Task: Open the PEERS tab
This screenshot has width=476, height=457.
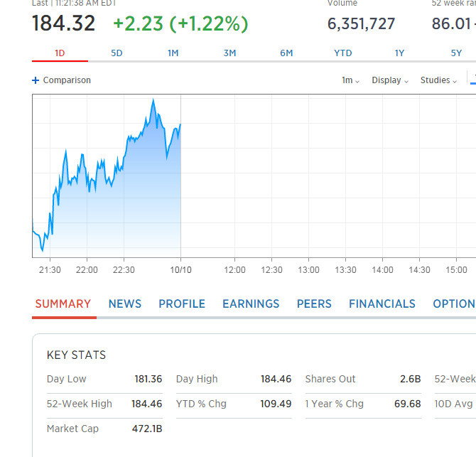Action: pyautogui.click(x=314, y=303)
